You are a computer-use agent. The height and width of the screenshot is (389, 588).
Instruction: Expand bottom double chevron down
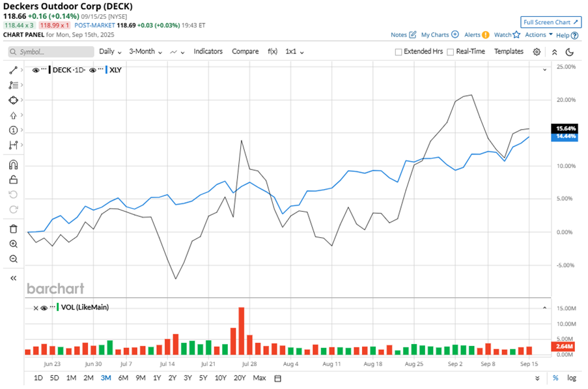537,379
